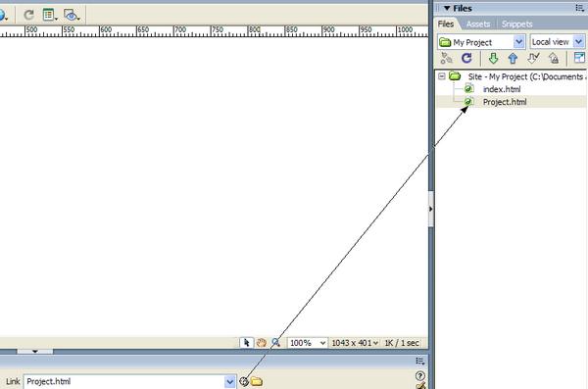The height and width of the screenshot is (389, 588).
Task: Open the My Project site dropdown
Action: click(518, 42)
